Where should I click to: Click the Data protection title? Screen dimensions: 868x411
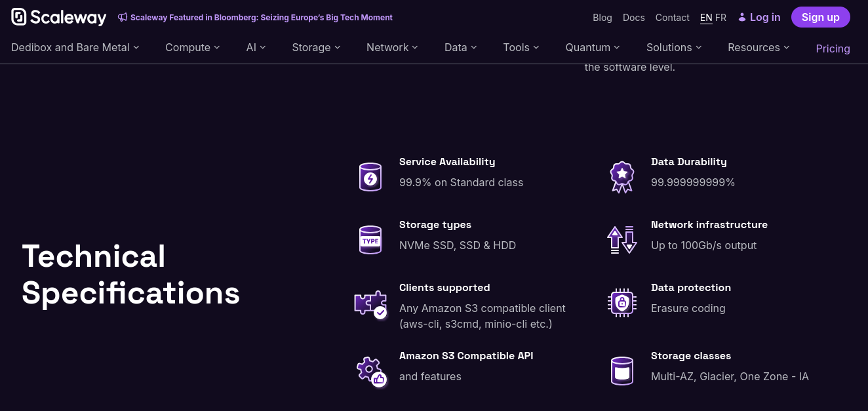pos(691,288)
